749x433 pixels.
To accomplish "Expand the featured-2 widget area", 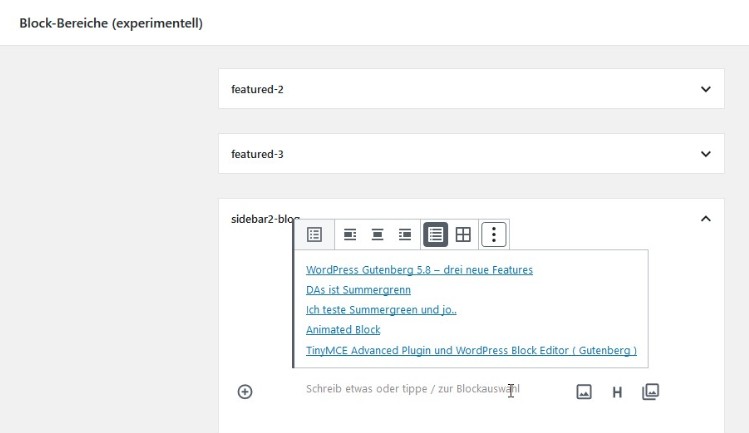I will [705, 89].
